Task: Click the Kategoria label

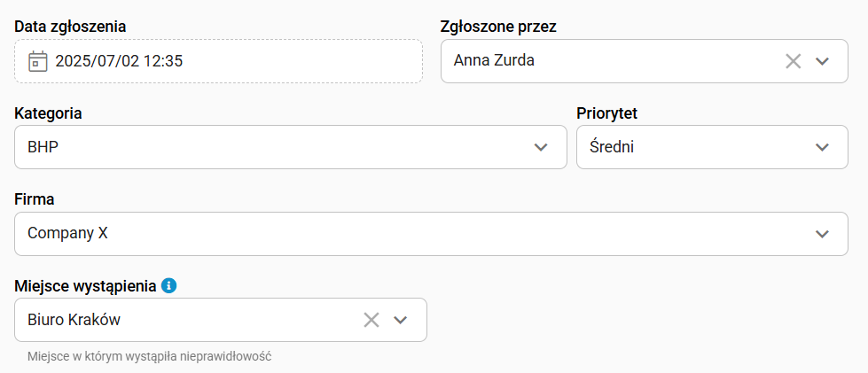Action: [48, 113]
